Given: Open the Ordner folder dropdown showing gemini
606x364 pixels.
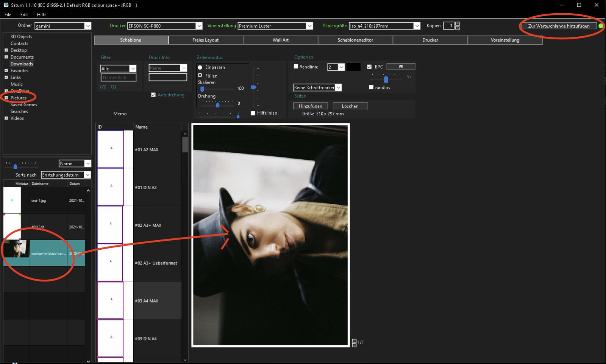Looking at the screenshot, I should coord(63,26).
